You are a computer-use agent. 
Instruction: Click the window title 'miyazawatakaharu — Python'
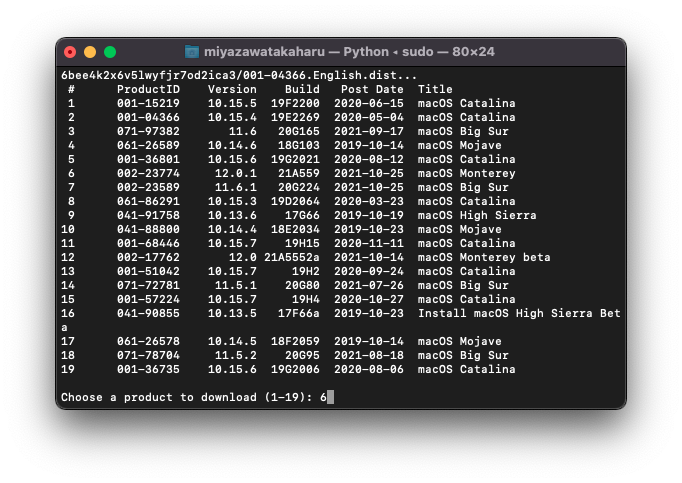(296, 52)
